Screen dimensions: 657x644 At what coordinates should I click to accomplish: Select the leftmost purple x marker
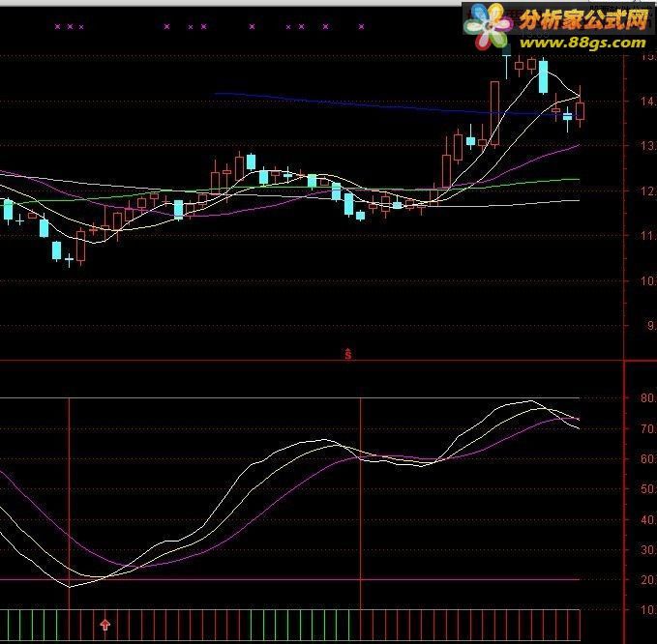[x=57, y=27]
